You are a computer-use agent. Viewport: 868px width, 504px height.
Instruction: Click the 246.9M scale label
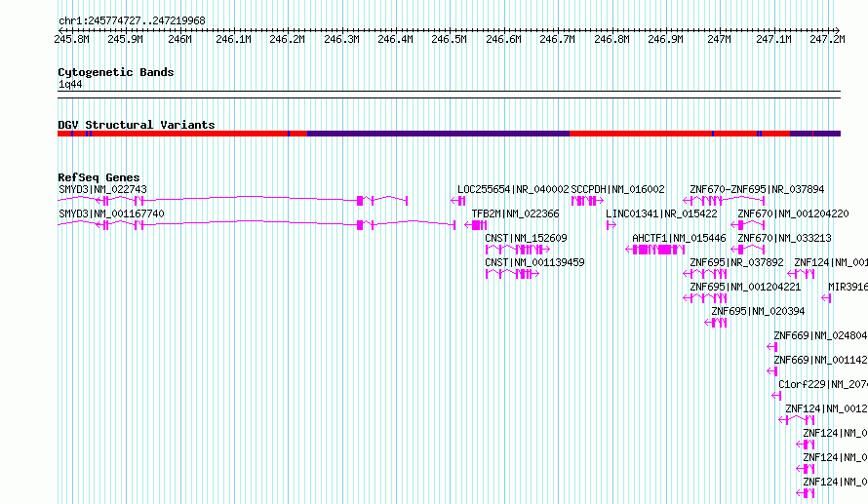pyautogui.click(x=665, y=39)
